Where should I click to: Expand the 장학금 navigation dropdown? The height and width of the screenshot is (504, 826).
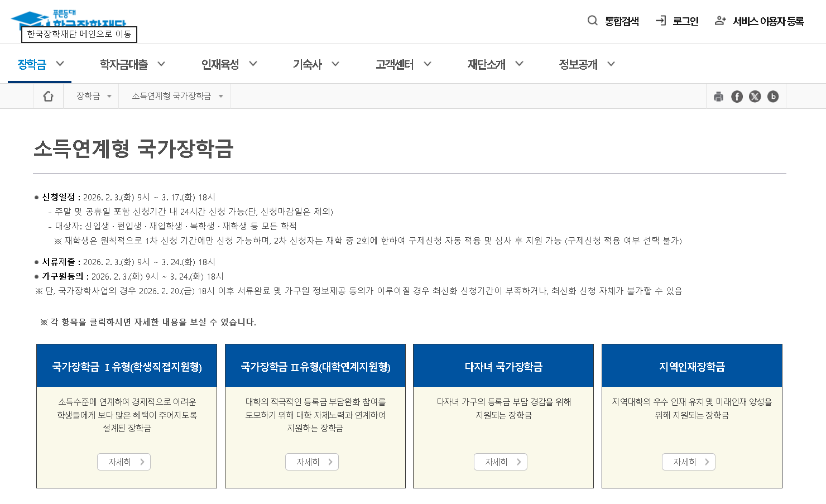pyautogui.click(x=59, y=64)
